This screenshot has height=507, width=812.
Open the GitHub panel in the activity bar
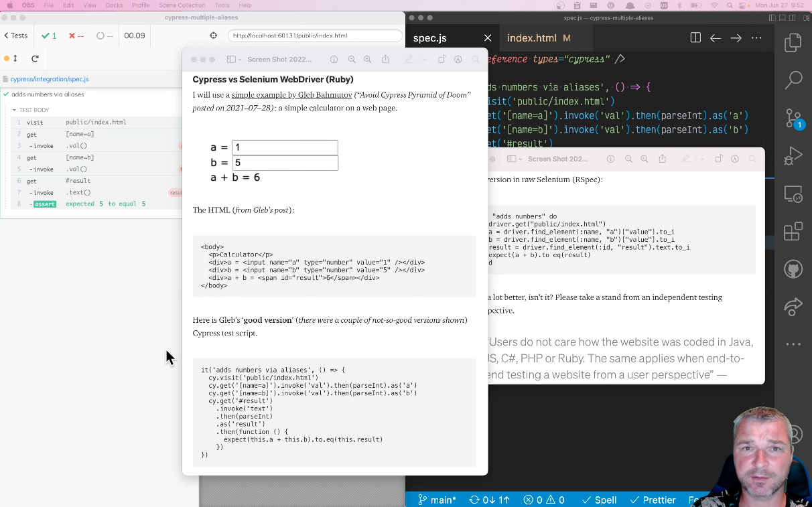793,269
